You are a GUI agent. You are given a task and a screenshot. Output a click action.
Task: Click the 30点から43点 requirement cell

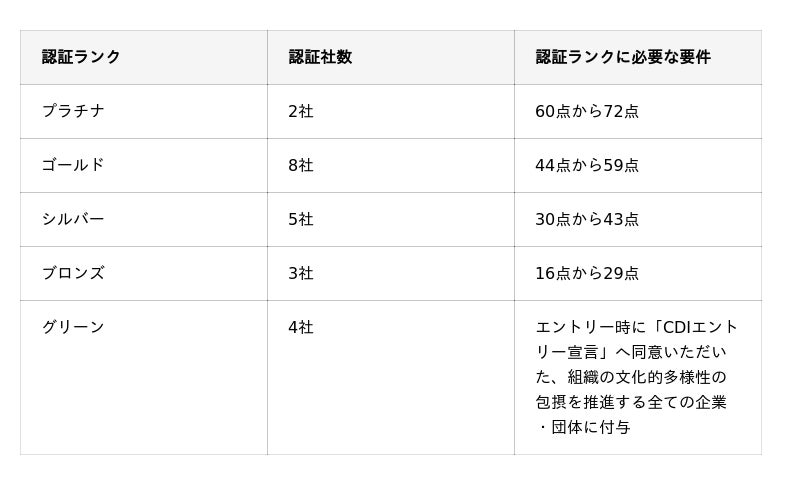pos(586,219)
